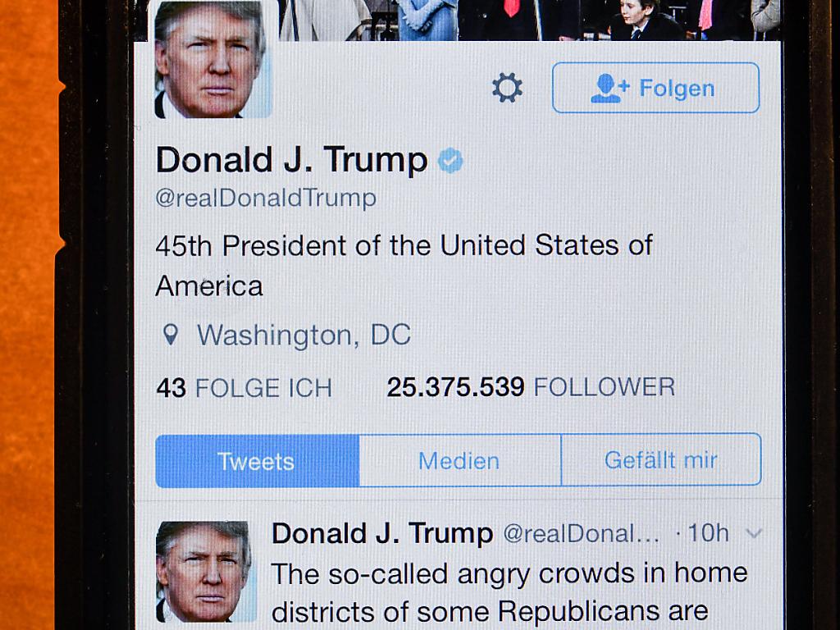The height and width of the screenshot is (630, 840).
Task: Open the tweet text about angry crowds
Action: 509,592
